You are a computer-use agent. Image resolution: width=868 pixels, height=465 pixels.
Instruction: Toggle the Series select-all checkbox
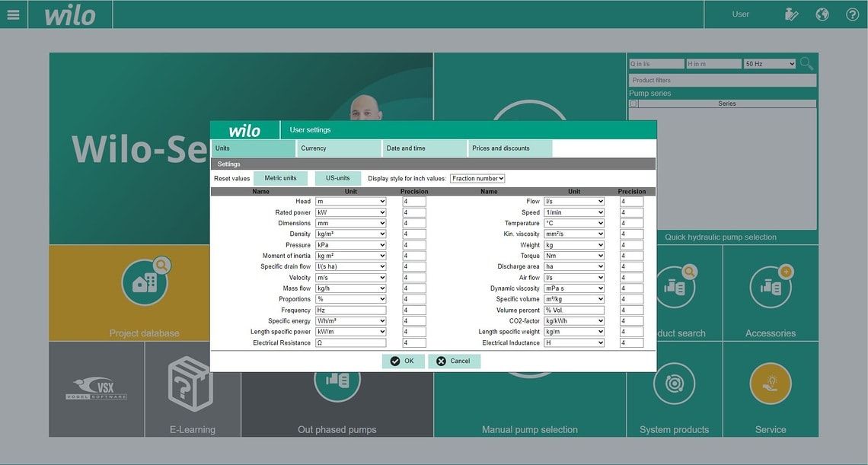[633, 104]
